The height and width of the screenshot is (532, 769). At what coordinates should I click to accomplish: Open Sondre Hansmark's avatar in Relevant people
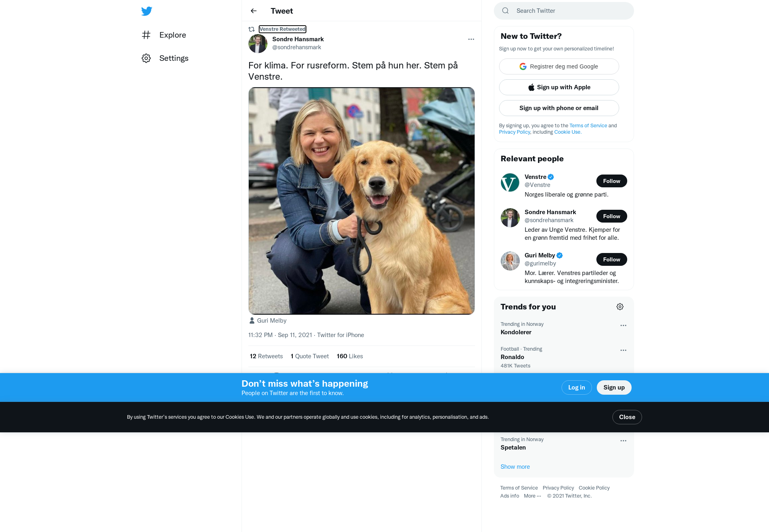coord(510,218)
